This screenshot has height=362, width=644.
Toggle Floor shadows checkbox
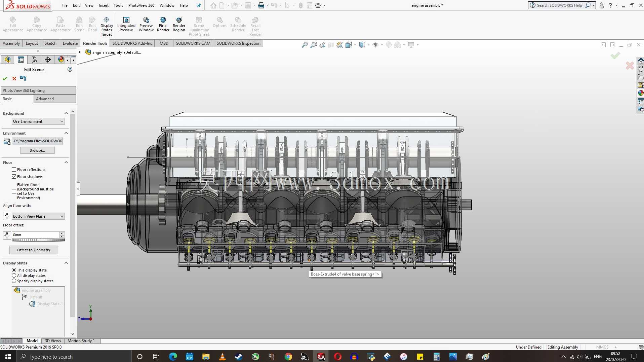14,177
